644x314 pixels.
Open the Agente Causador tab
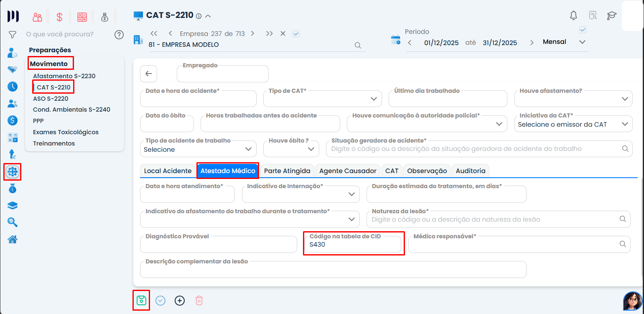click(x=348, y=171)
